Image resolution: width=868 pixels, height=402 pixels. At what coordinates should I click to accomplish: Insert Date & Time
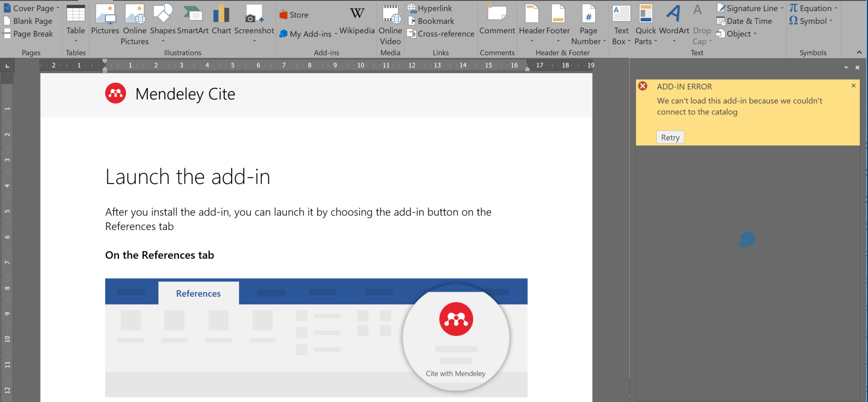[744, 21]
